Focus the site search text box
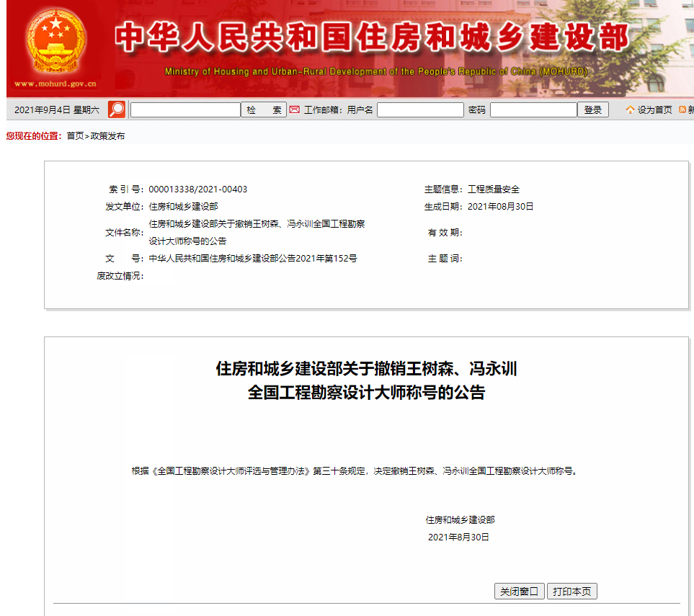 185,110
